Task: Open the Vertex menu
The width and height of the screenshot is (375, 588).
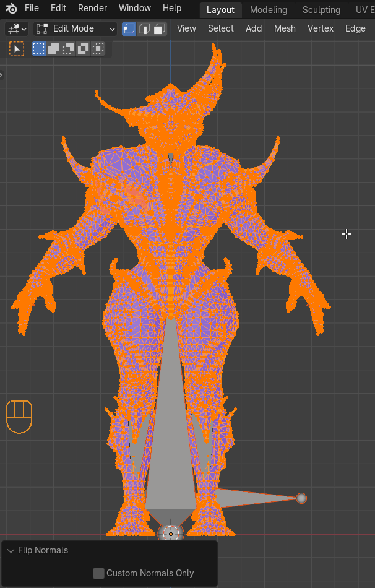Action: 321,28
